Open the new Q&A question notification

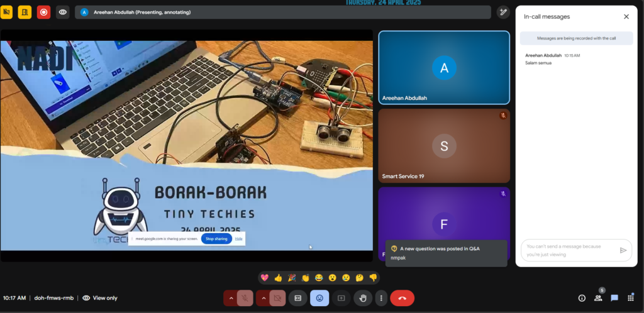[x=446, y=253]
